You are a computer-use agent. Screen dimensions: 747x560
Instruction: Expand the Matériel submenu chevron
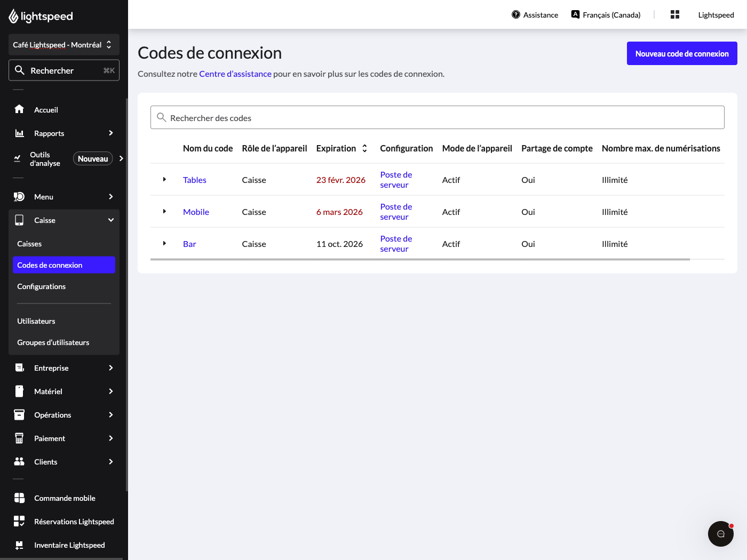click(x=111, y=391)
